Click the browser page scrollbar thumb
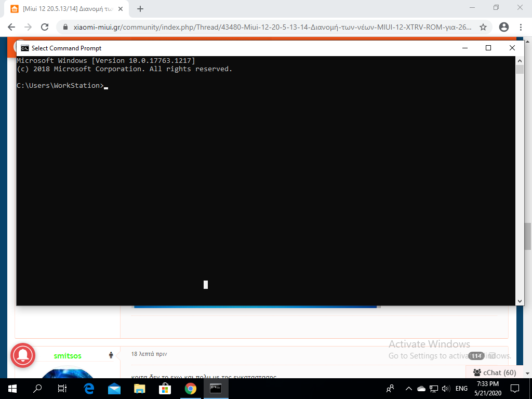Viewport: 532px width, 399px height. click(528, 236)
